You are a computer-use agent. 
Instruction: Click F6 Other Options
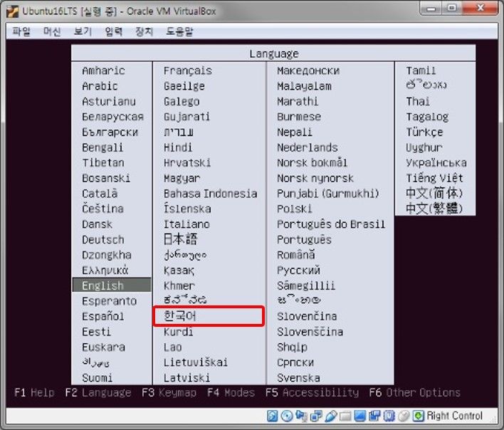(414, 393)
